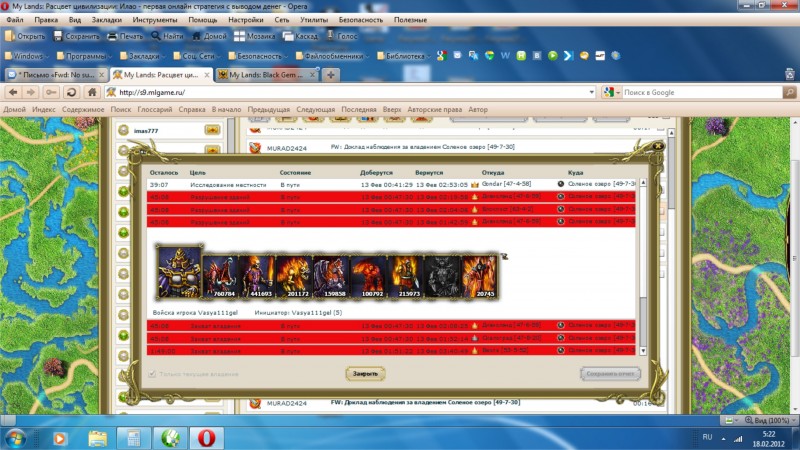Viewport: 800px width, 450px height.
Task: Click the wand key icon in navigation bar
Action: [x=51, y=92]
